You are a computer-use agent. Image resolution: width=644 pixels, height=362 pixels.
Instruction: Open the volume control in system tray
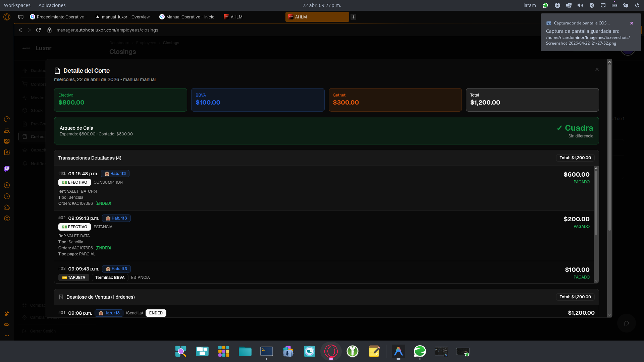(x=580, y=5)
